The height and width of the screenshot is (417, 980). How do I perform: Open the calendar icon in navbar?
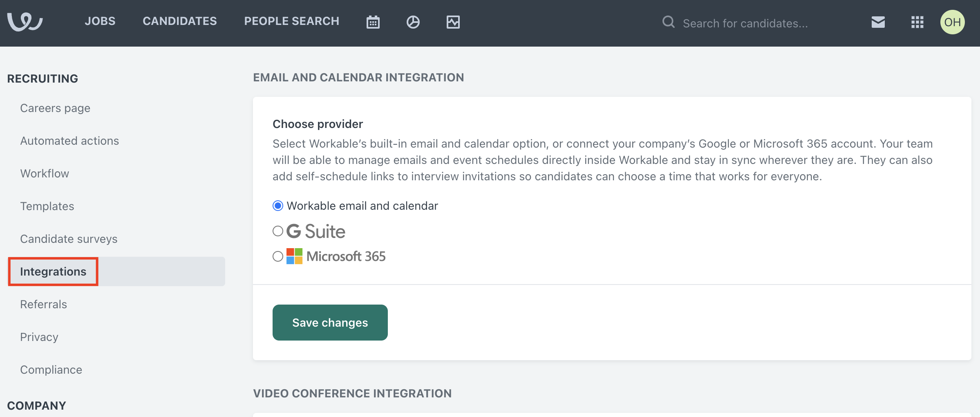click(373, 22)
